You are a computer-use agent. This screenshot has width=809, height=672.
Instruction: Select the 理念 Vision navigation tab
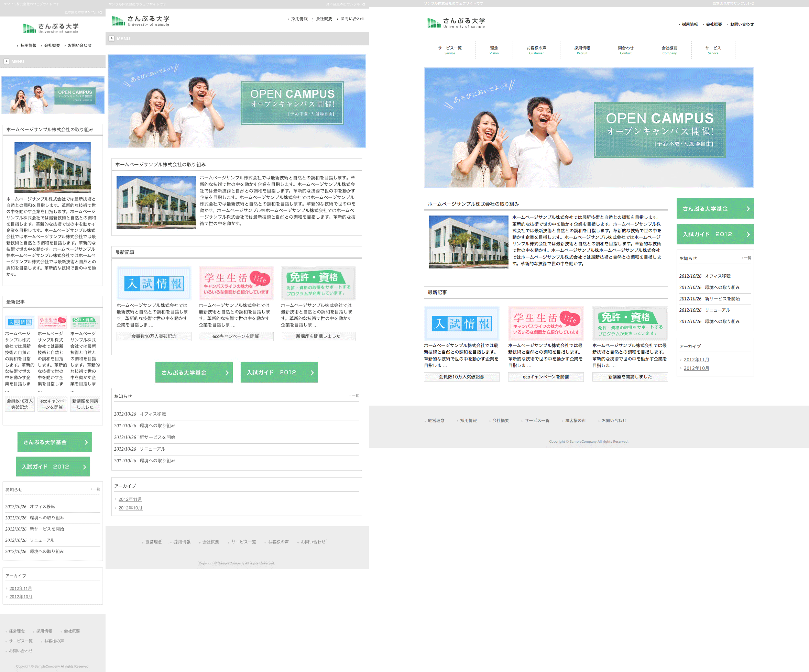(x=494, y=50)
